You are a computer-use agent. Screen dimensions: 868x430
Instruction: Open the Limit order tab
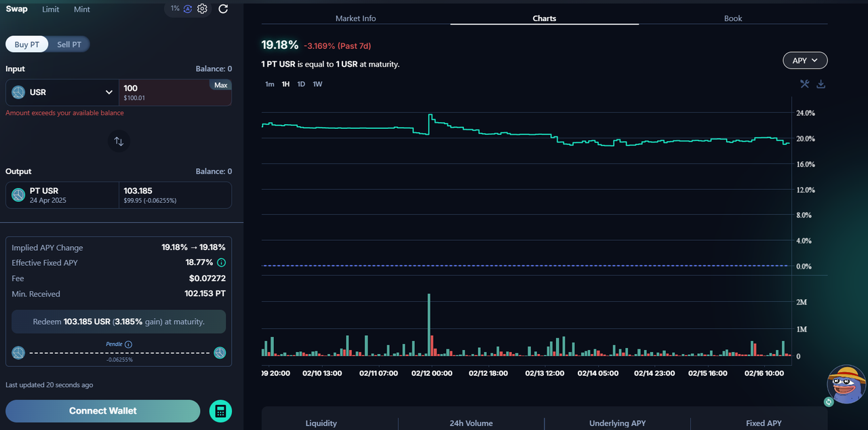pyautogui.click(x=50, y=9)
